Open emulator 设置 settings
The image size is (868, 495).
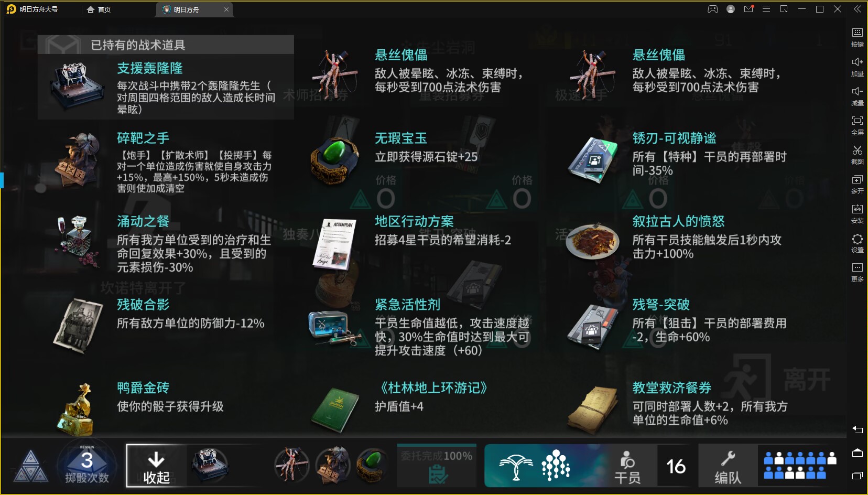[857, 243]
